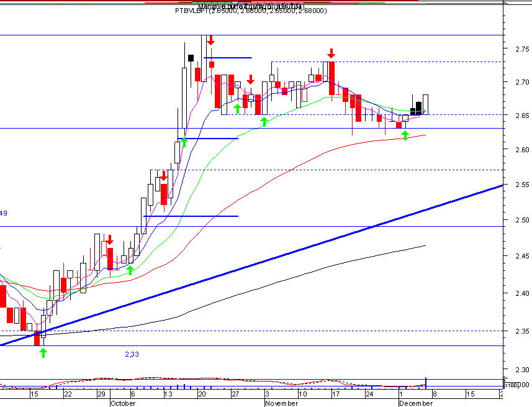Image resolution: width=532 pixels, height=407 pixels.
Task: Click the blue 49 annotation at left edge
Action: [3, 213]
